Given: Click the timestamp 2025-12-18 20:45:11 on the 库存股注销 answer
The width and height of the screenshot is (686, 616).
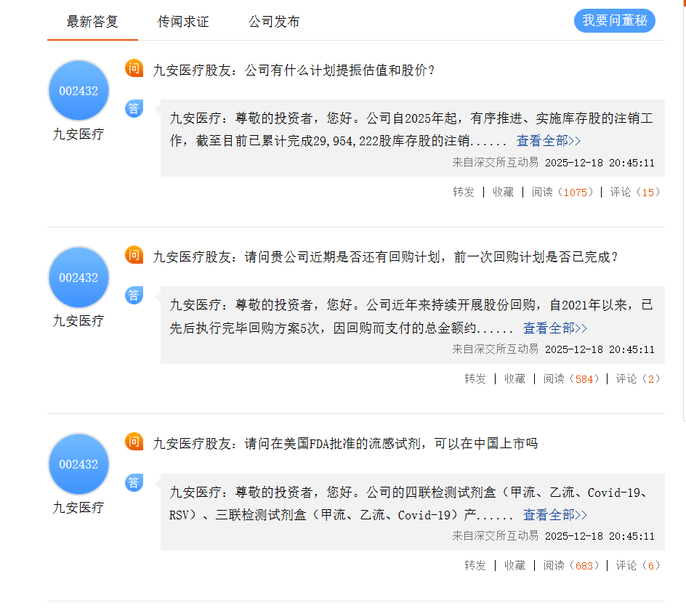Looking at the screenshot, I should tap(600, 163).
